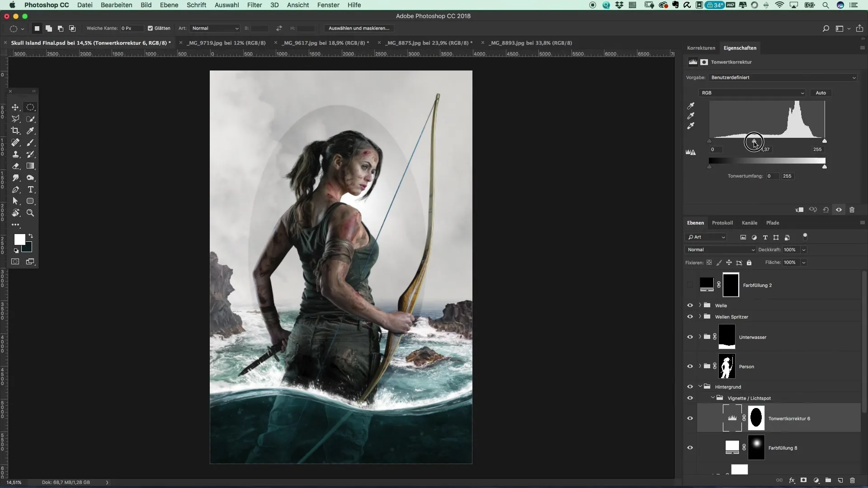This screenshot has height=488, width=868.
Task: Hide the Welle group
Action: point(690,305)
